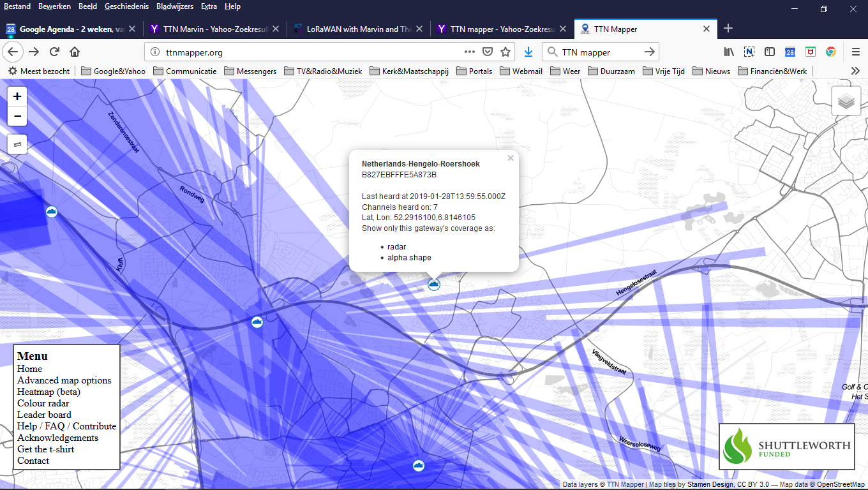
Task: Open the Extra menu
Action: point(209,6)
